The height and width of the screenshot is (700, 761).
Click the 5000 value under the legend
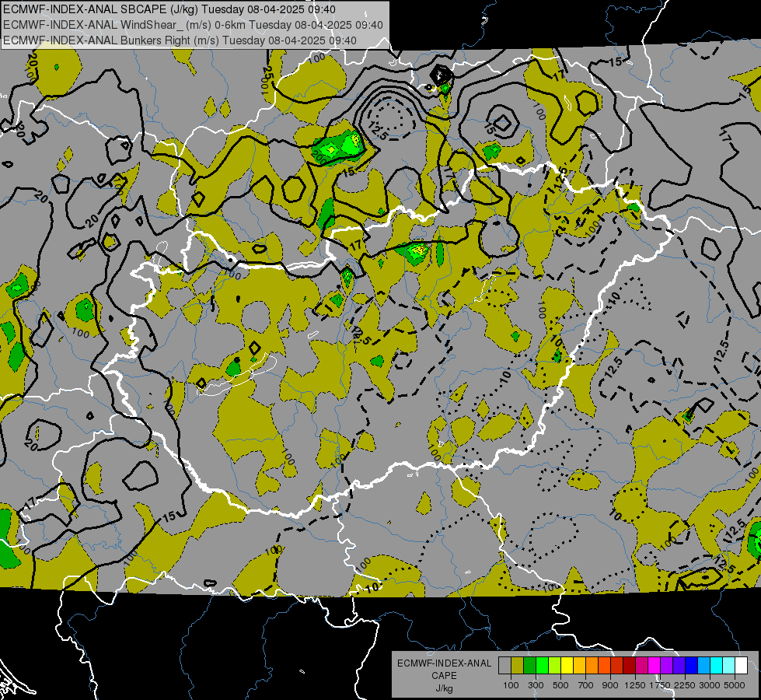point(735,685)
